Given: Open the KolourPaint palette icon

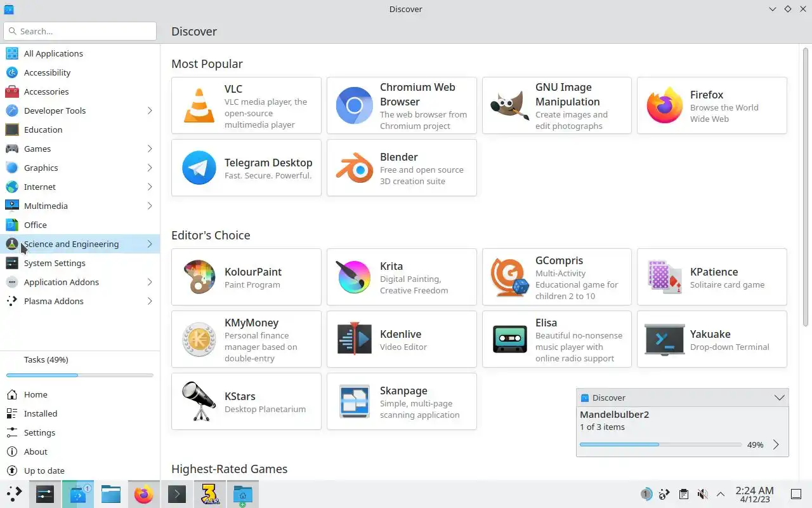Looking at the screenshot, I should tap(199, 277).
